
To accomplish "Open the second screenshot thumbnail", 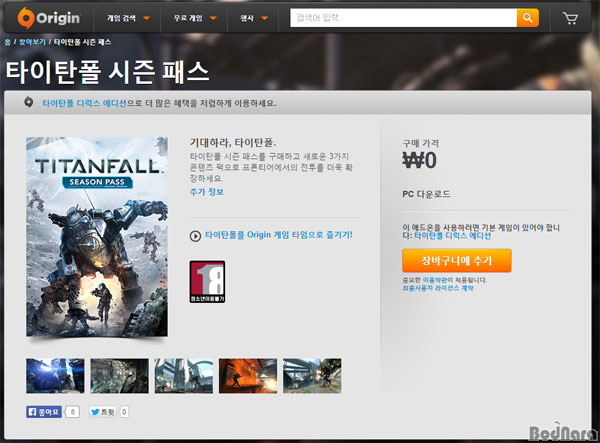I will pyautogui.click(x=119, y=376).
